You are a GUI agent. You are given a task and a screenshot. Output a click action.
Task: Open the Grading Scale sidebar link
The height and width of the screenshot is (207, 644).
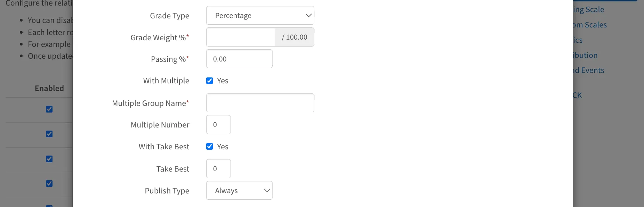(x=588, y=9)
